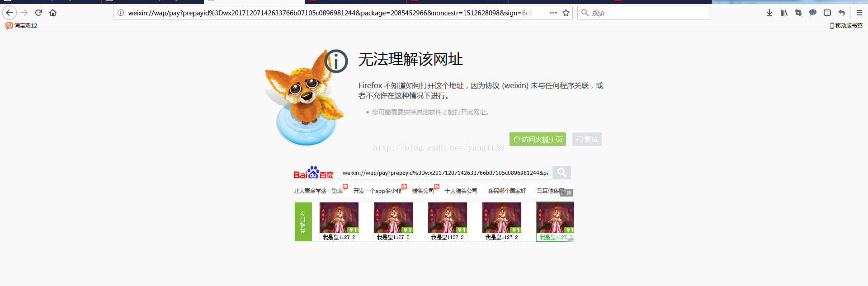Click the Baidu search magnifier button

pyautogui.click(x=561, y=173)
